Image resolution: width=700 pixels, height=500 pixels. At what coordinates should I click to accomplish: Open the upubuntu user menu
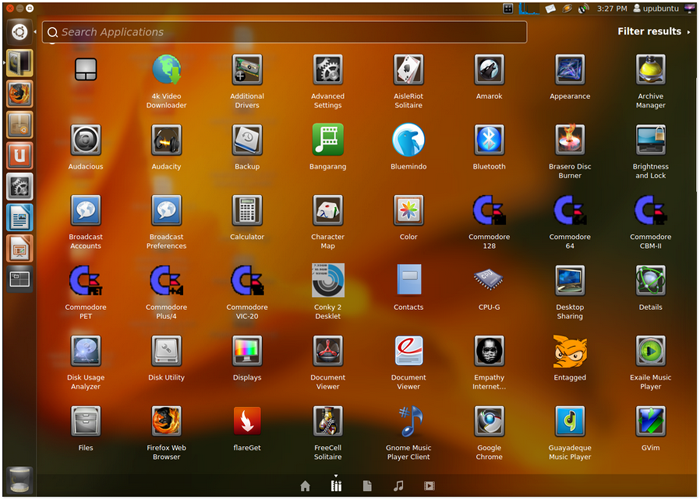click(656, 8)
